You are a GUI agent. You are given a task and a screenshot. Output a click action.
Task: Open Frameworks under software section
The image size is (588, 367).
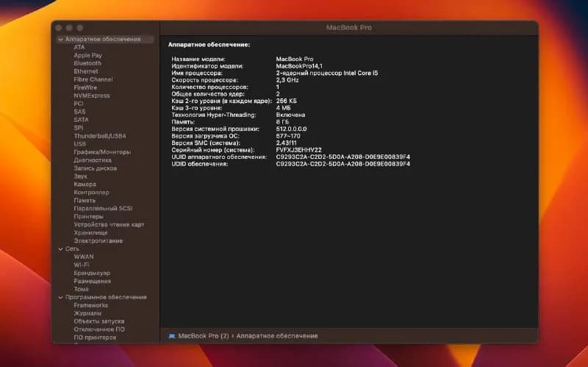tap(90, 305)
